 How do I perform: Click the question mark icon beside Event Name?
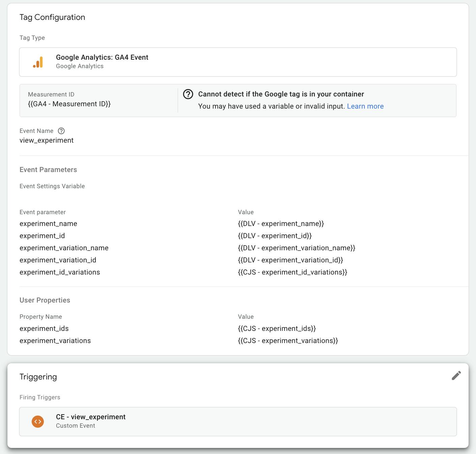61,131
